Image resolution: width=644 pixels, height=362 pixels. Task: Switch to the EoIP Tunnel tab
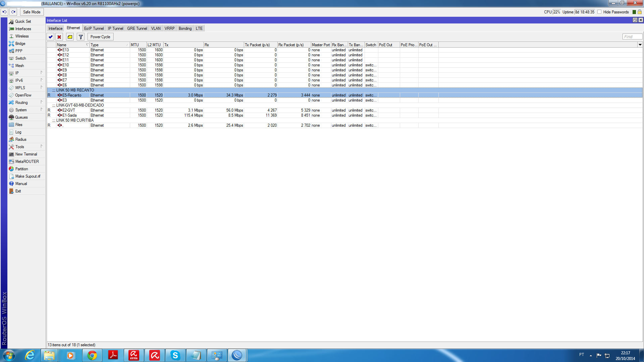pyautogui.click(x=94, y=28)
